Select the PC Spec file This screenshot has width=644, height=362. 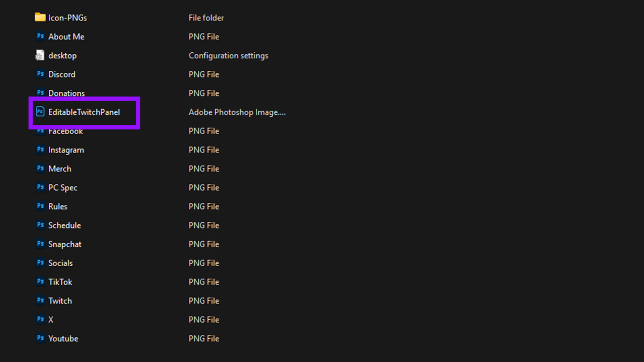pyautogui.click(x=63, y=187)
